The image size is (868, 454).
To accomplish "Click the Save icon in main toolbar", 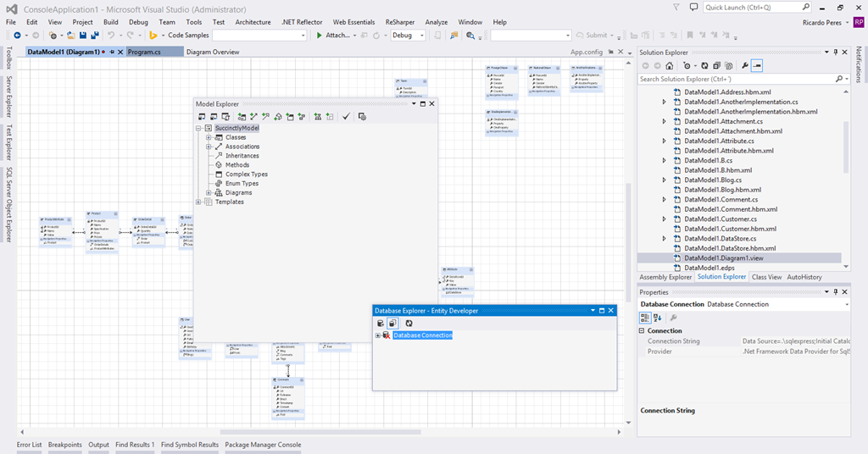I will coord(83,36).
